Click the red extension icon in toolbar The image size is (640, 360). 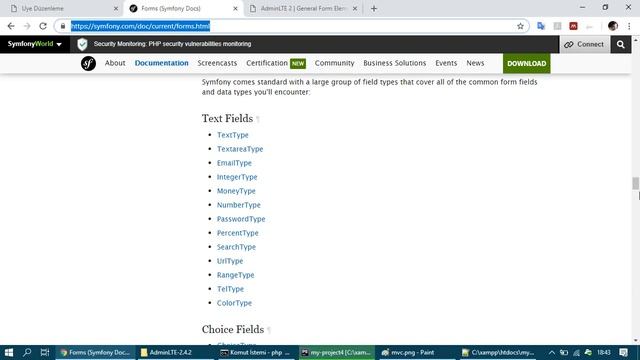click(573, 26)
